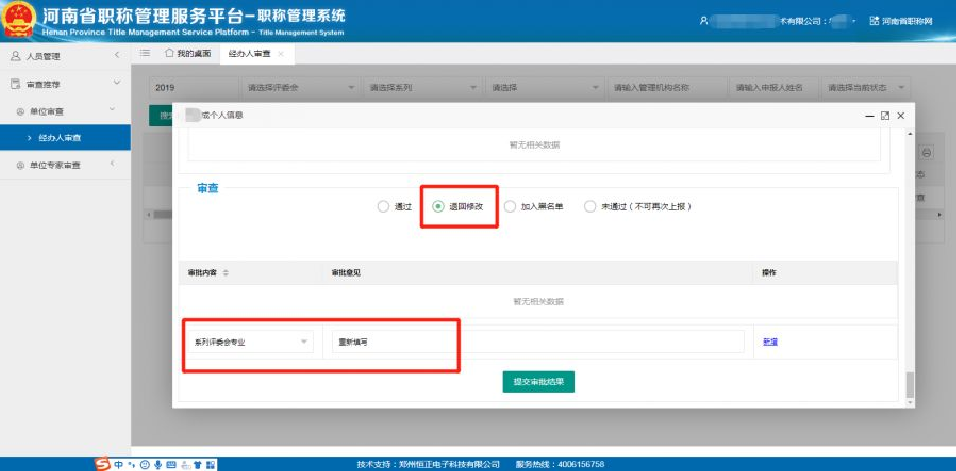Click the 审批意见 column header
Viewport: 956px width, 471px height.
(x=346, y=273)
